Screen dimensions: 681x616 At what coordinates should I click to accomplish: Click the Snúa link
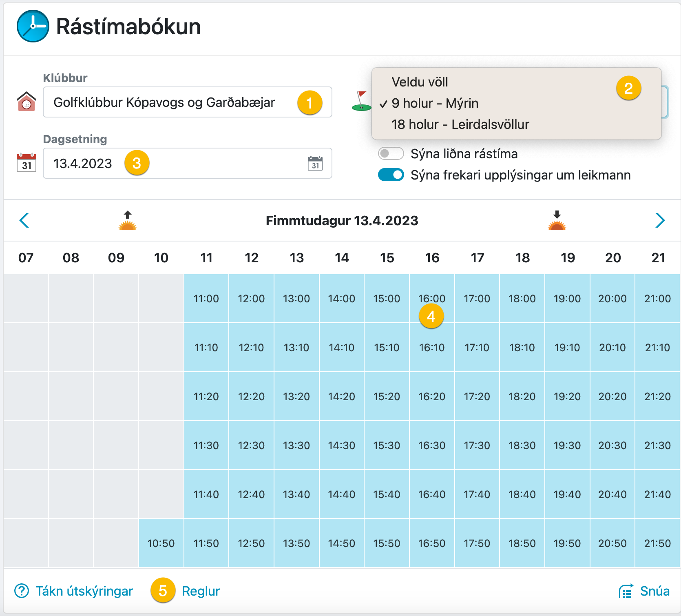pyautogui.click(x=655, y=591)
